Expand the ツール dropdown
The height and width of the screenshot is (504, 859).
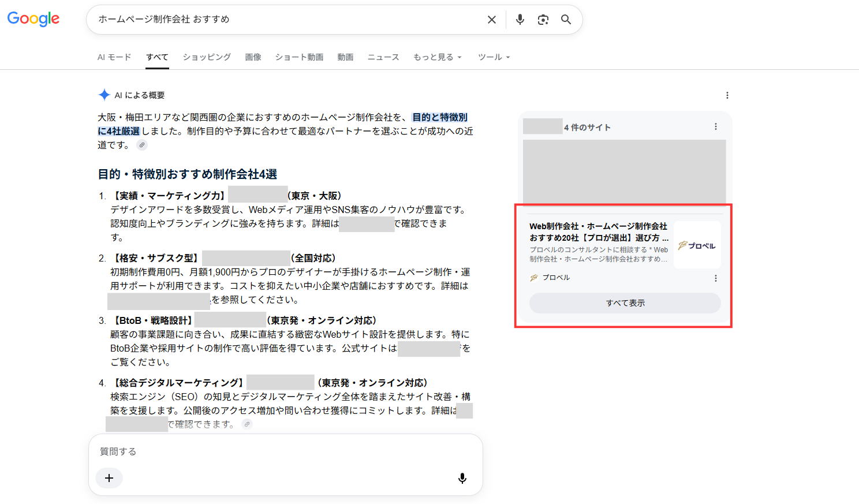(494, 57)
